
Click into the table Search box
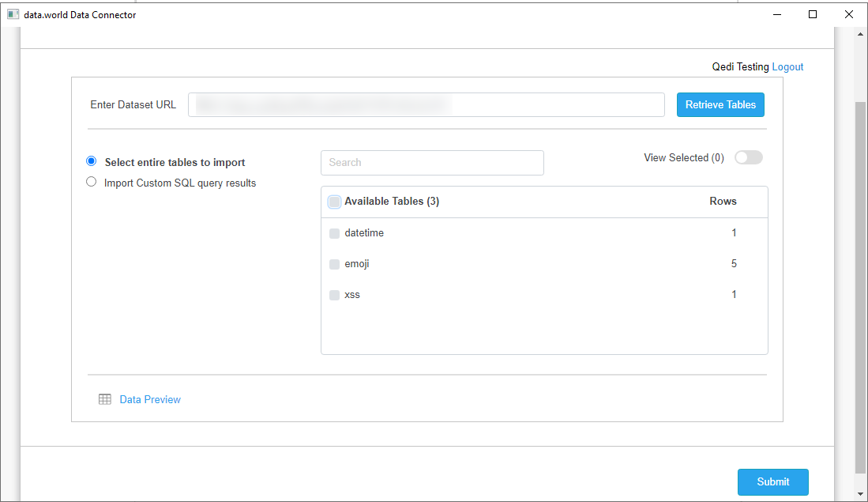[432, 163]
